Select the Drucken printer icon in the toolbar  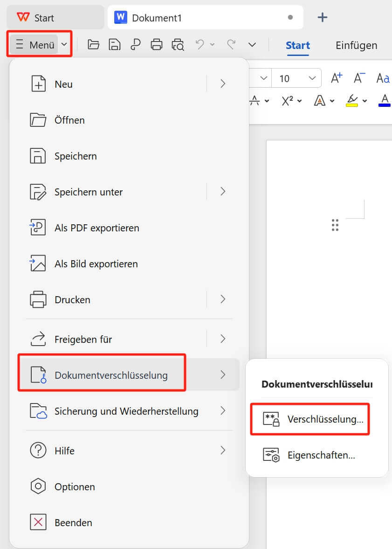coord(157,44)
